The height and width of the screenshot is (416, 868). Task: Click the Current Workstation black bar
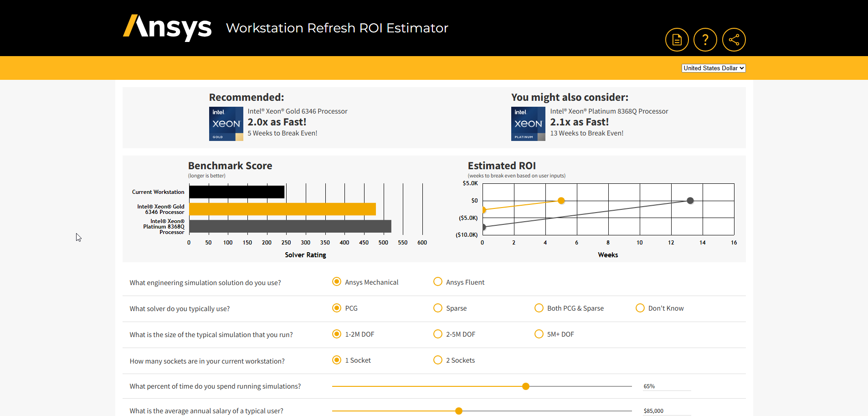point(237,192)
